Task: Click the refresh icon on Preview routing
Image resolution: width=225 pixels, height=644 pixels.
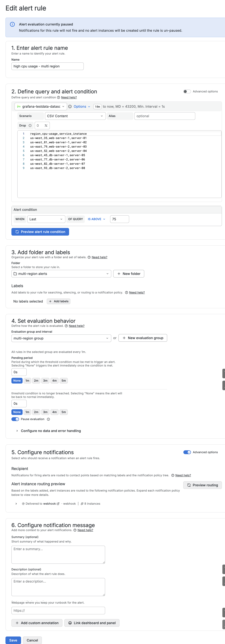Action: pyautogui.click(x=189, y=485)
